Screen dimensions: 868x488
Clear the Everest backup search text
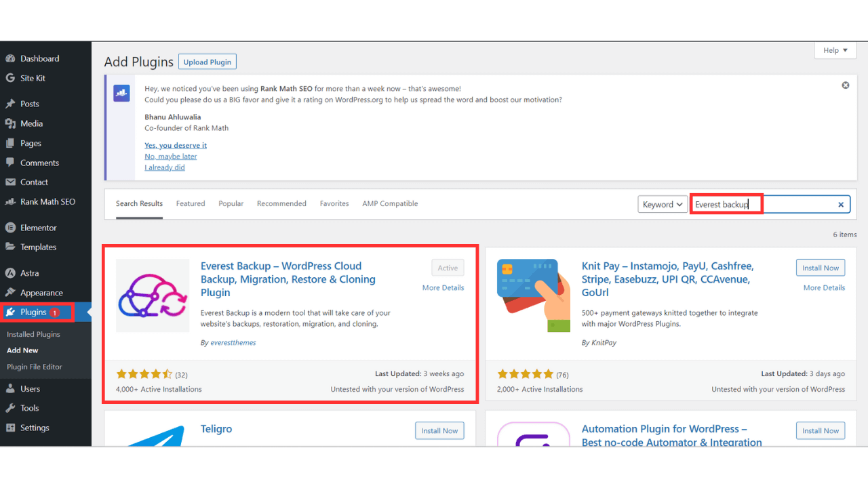(x=840, y=204)
